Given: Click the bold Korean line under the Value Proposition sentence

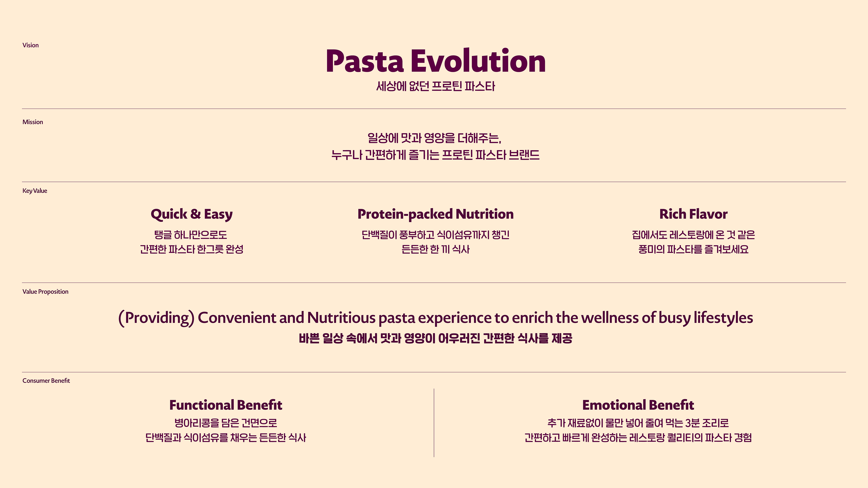Looking at the screenshot, I should pos(435,338).
